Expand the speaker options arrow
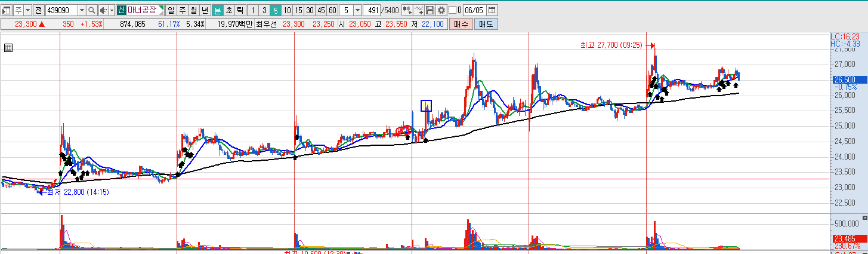868x254 pixels. 112,10
